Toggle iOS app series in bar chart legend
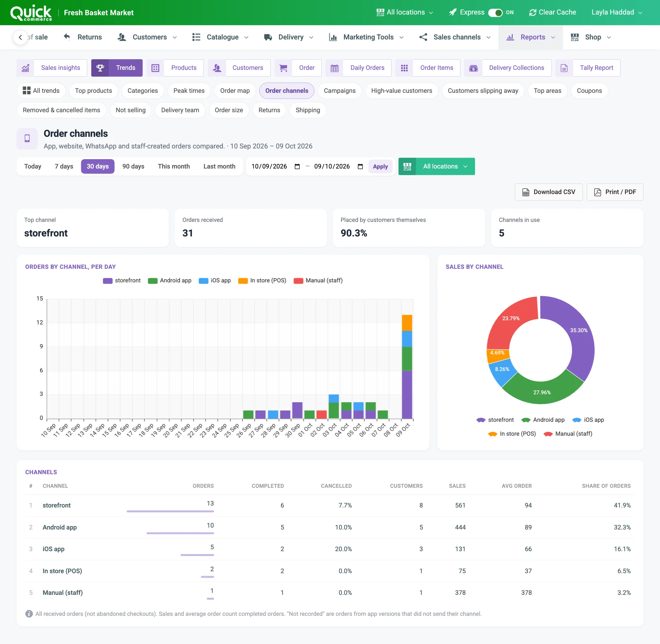The image size is (660, 644). pyautogui.click(x=215, y=280)
